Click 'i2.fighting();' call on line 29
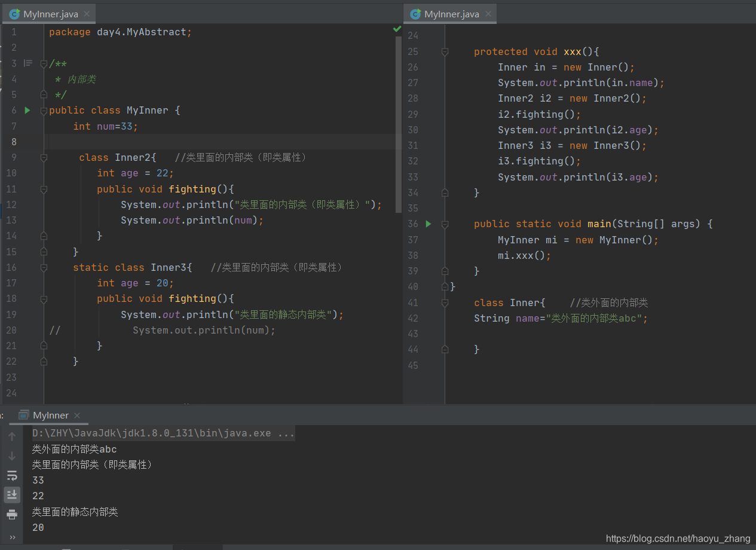 click(x=539, y=114)
